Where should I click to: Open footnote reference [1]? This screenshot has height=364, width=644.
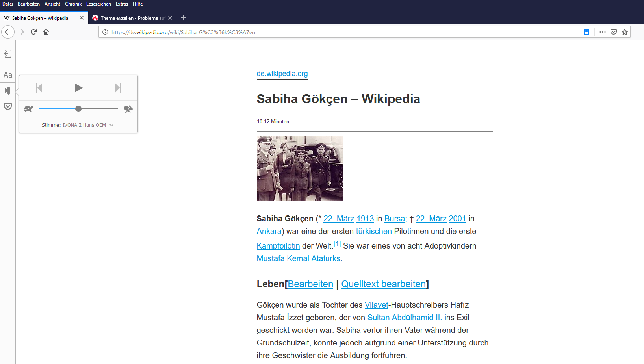click(337, 244)
